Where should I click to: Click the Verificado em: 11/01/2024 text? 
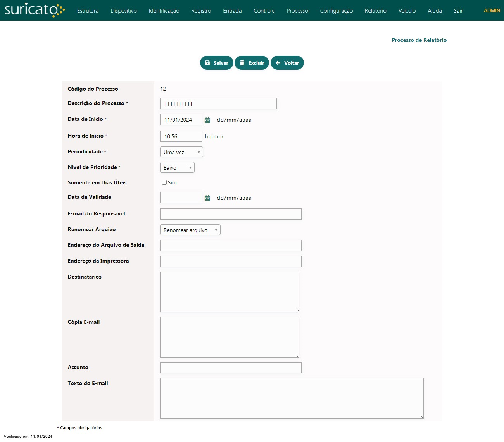pos(28,437)
